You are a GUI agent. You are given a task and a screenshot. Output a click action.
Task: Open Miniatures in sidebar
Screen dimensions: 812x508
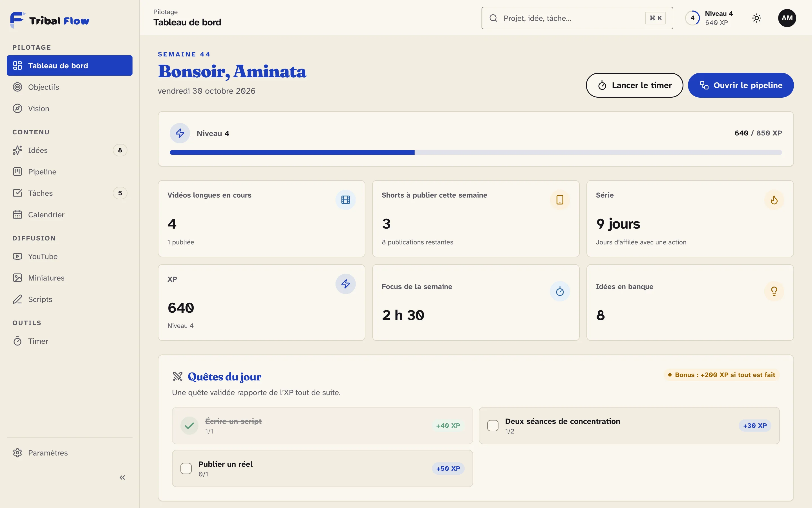point(69,278)
